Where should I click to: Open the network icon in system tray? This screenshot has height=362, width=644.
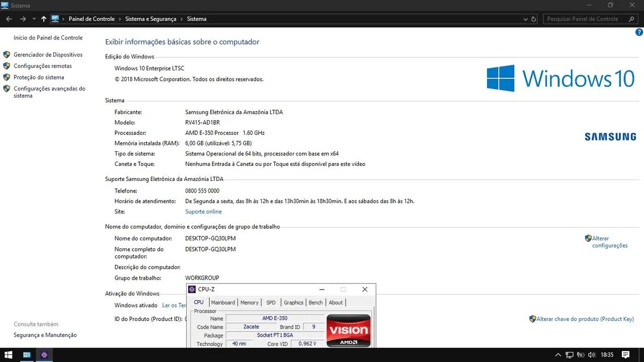(570, 354)
